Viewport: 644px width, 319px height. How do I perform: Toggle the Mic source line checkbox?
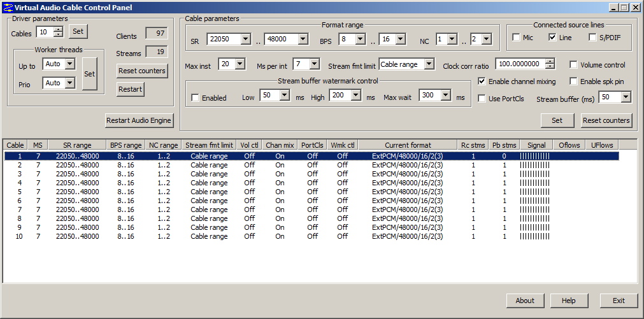[x=516, y=38]
